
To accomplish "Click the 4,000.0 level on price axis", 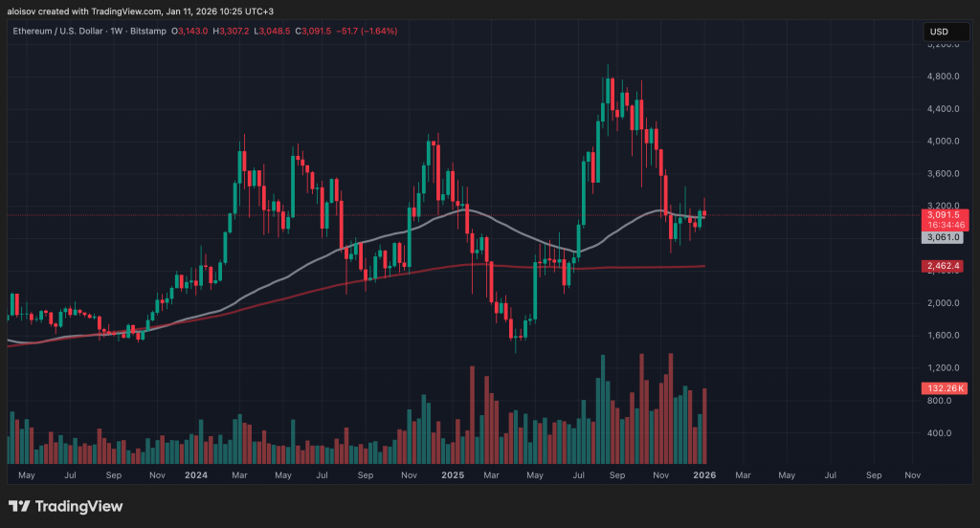I will tap(944, 142).
